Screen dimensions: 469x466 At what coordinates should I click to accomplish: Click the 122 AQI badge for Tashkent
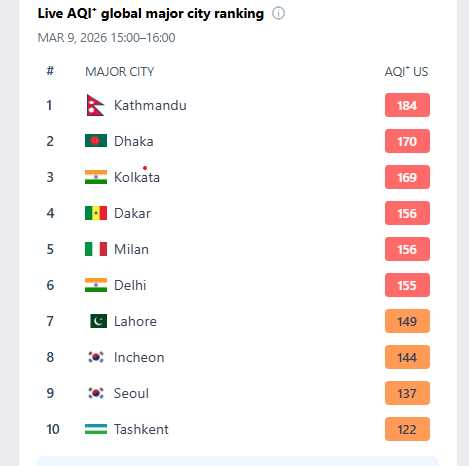tap(407, 429)
